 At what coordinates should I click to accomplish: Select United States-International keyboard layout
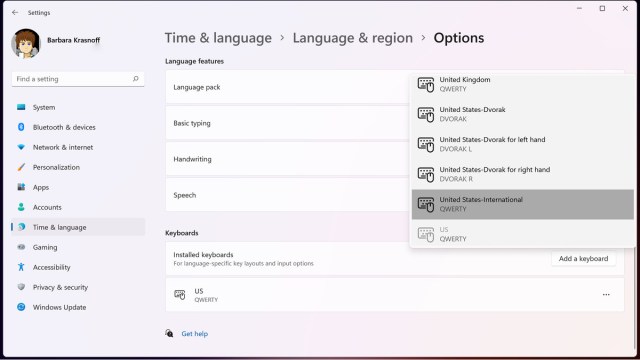[x=522, y=204]
